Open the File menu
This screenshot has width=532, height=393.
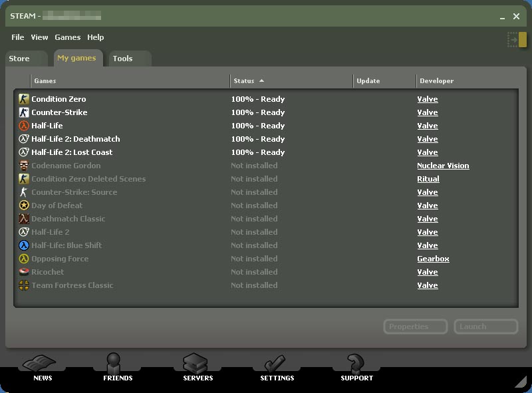click(x=18, y=37)
